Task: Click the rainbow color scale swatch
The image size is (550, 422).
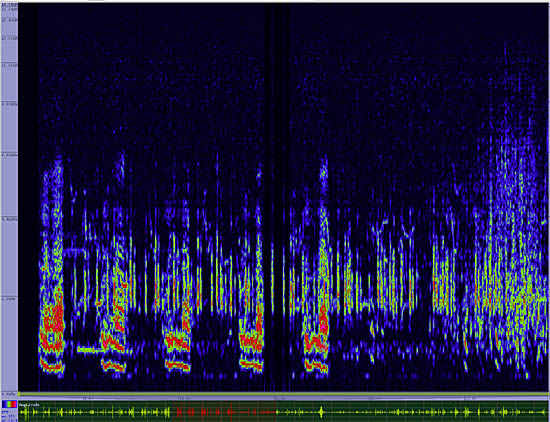Action: [9, 404]
